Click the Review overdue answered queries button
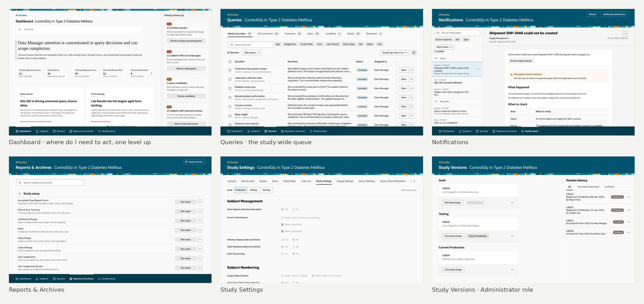The height and width of the screenshot is (304, 644). pos(186,41)
